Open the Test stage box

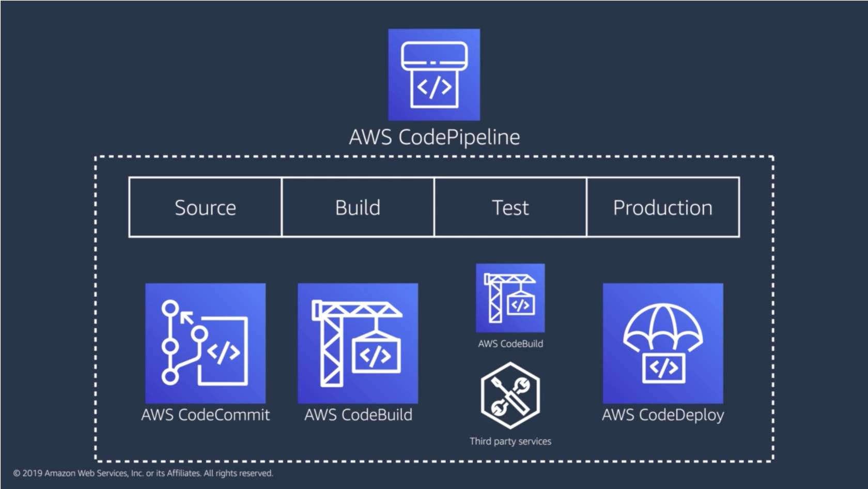(510, 207)
